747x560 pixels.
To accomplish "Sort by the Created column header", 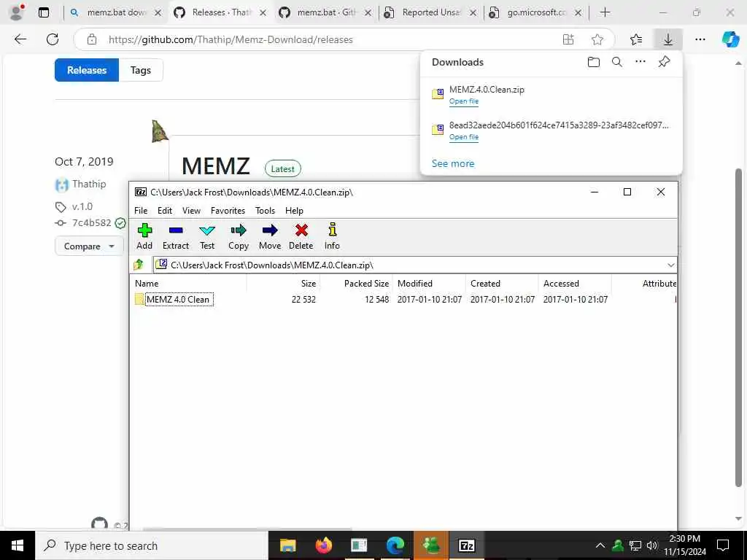I will click(x=485, y=284).
